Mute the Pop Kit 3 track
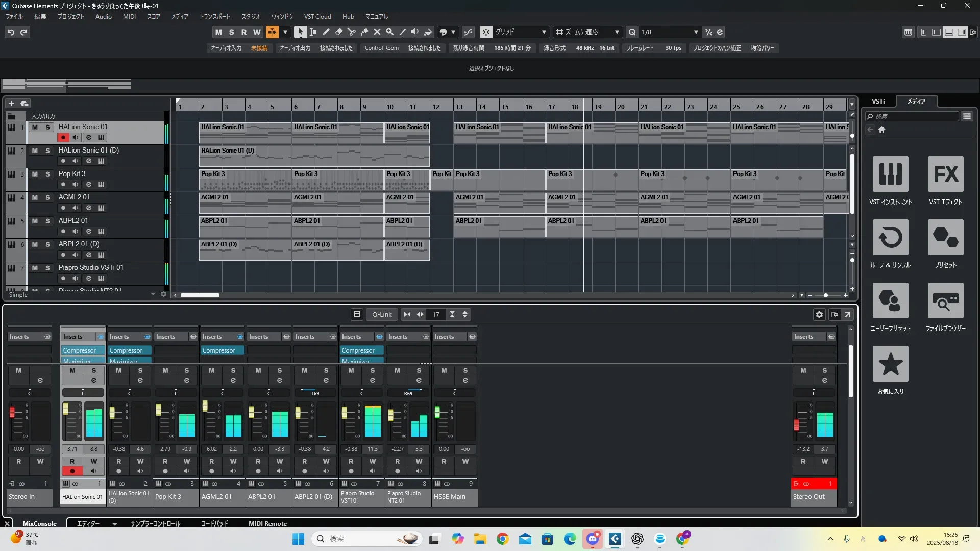980x551 pixels. click(x=35, y=174)
